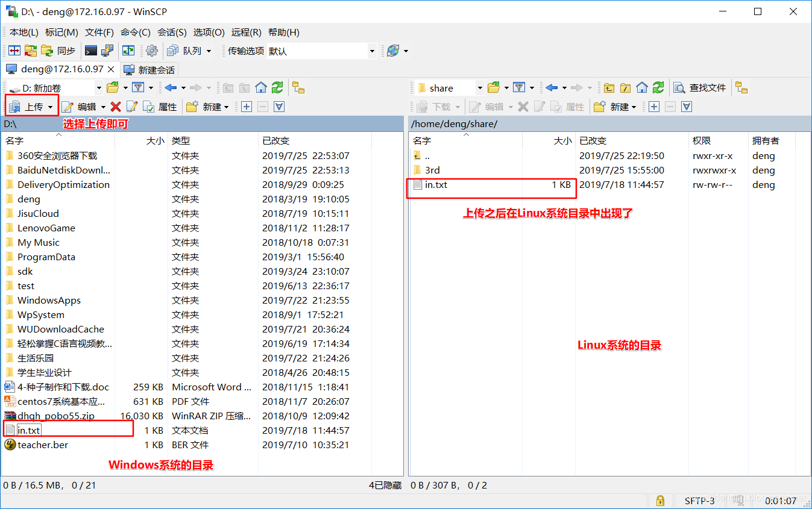Click the compare directories icon in main toolbar
812x509 pixels.
point(13,51)
